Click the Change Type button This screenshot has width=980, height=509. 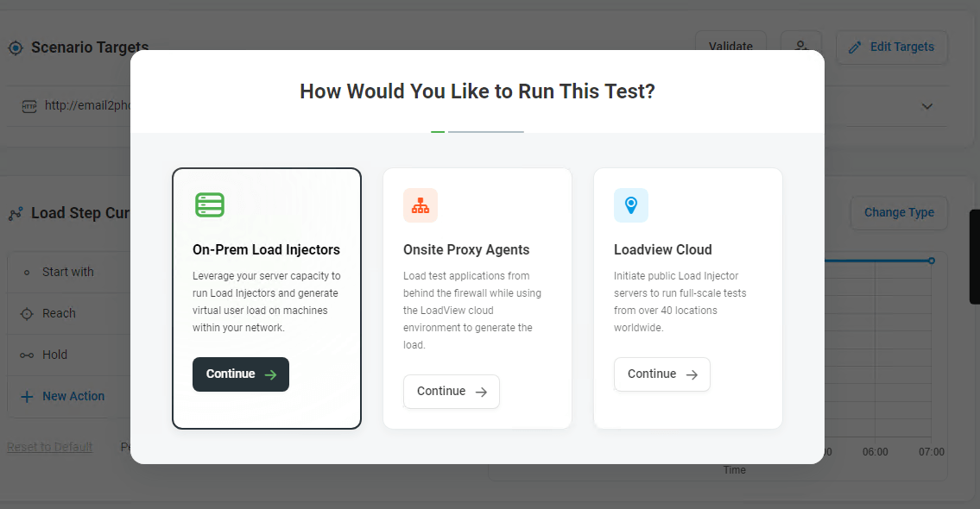899,212
